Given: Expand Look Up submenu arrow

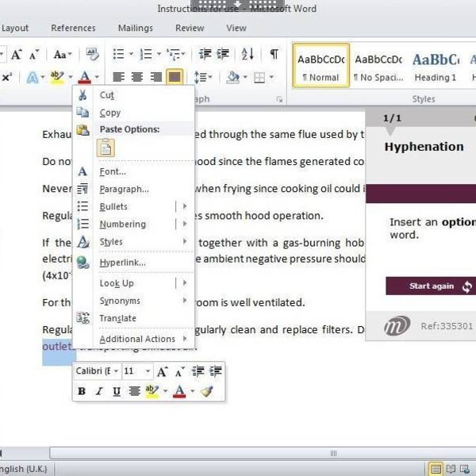Looking at the screenshot, I should tap(185, 283).
